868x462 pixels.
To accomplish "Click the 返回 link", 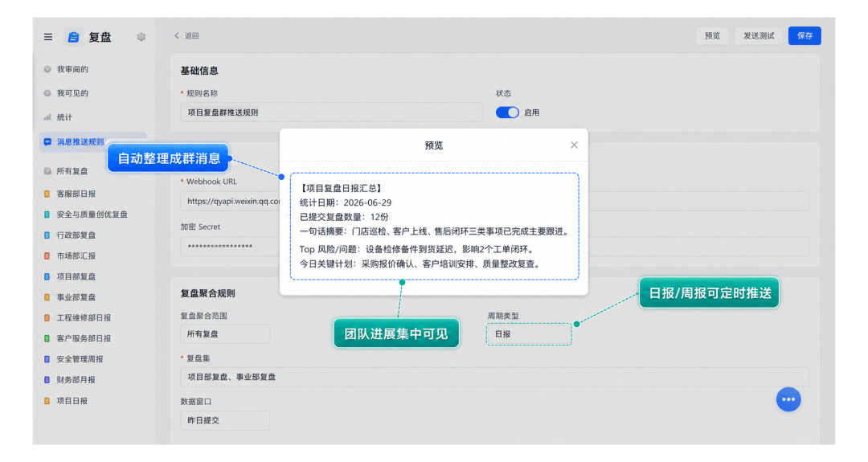I will pos(191,35).
